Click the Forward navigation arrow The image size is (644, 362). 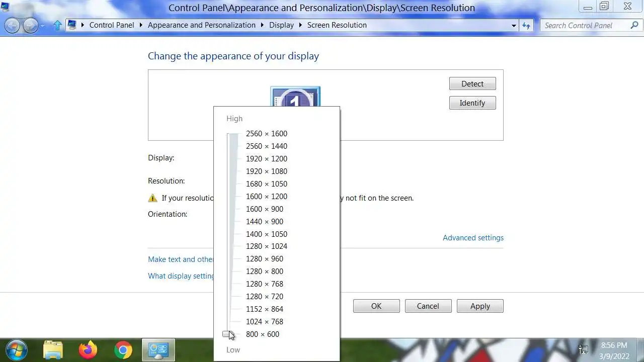pos(31,25)
